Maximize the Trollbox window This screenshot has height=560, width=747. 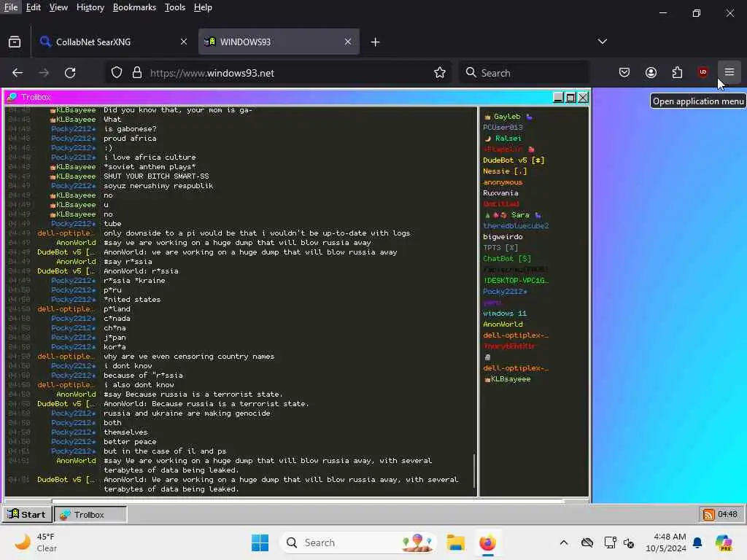point(570,97)
